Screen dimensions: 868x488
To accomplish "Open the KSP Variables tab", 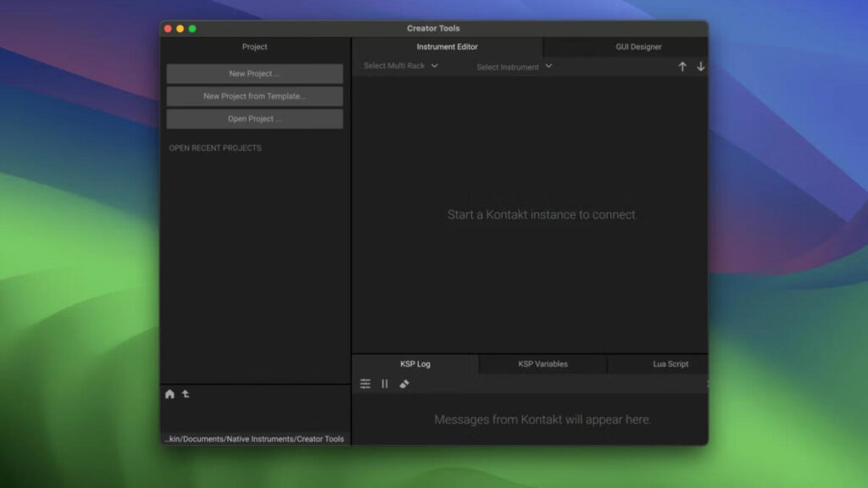I will tap(542, 363).
